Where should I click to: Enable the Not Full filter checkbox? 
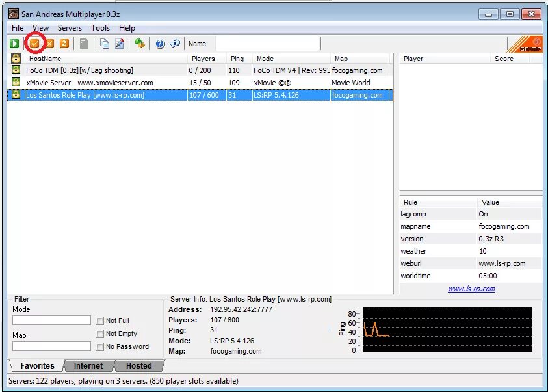(99, 320)
